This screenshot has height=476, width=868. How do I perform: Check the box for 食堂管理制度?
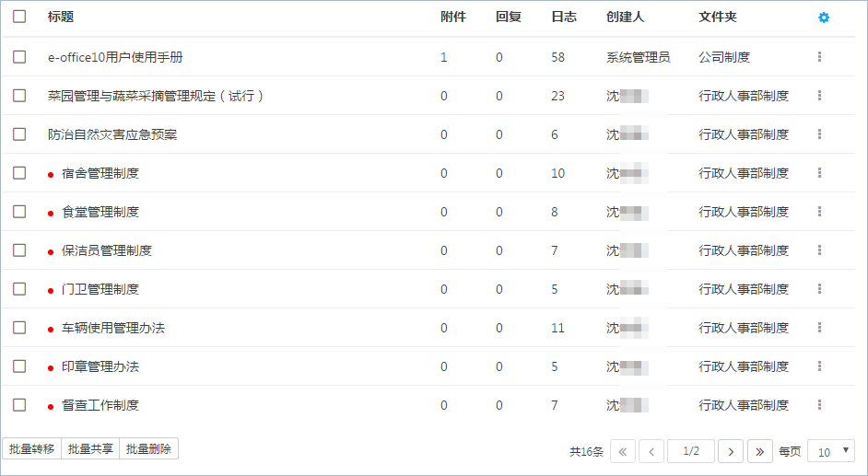click(x=19, y=211)
